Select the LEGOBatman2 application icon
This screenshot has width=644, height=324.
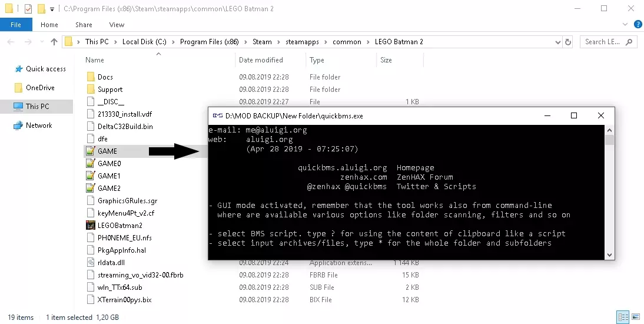click(x=91, y=225)
